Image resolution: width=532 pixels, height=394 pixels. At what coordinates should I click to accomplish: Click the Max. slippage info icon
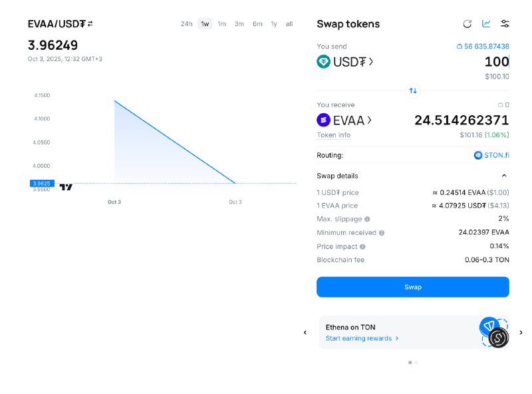tap(367, 219)
